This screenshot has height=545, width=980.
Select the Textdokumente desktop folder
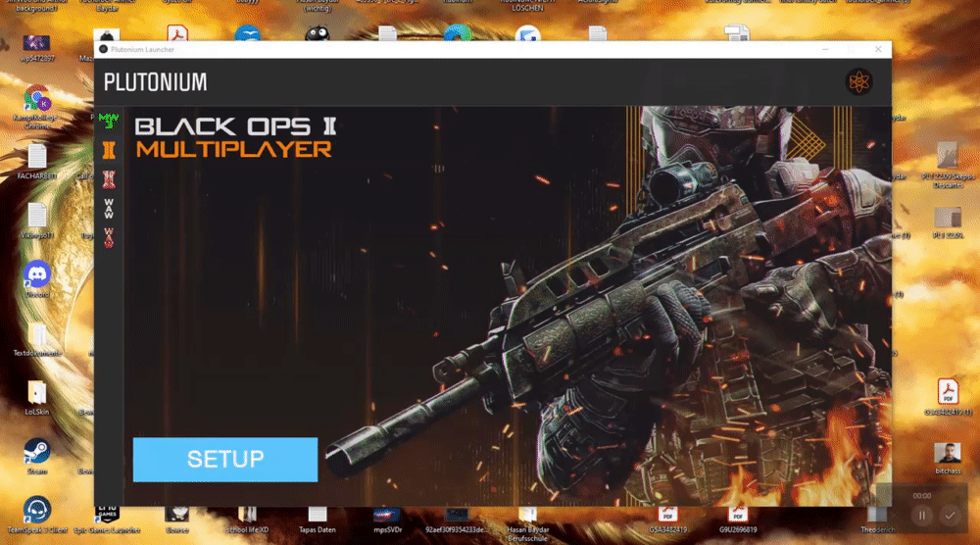37,340
